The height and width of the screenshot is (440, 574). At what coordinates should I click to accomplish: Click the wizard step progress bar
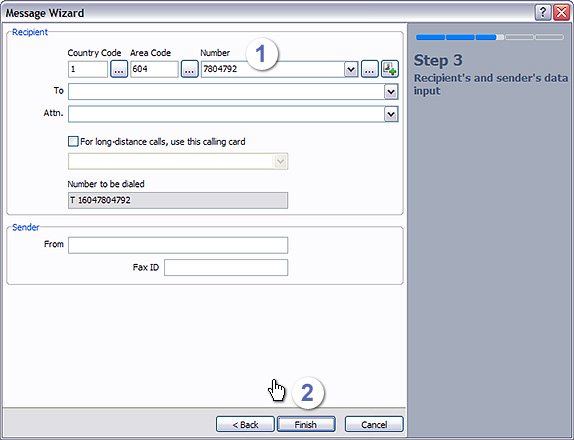[489, 37]
